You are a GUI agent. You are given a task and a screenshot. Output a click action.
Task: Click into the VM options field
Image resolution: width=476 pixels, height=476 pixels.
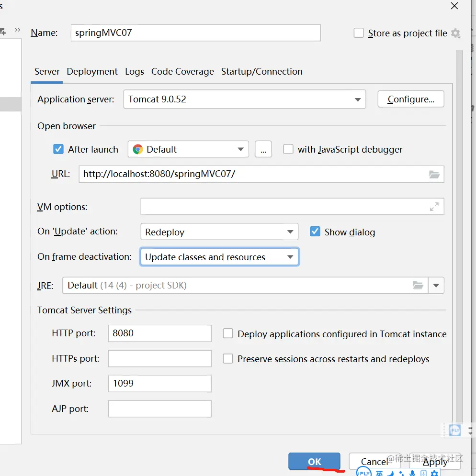[292, 207]
